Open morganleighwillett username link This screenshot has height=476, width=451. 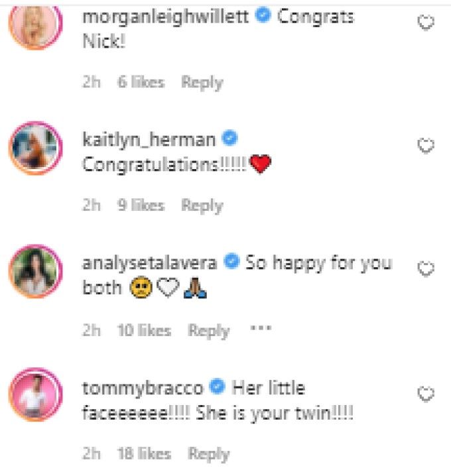(166, 17)
